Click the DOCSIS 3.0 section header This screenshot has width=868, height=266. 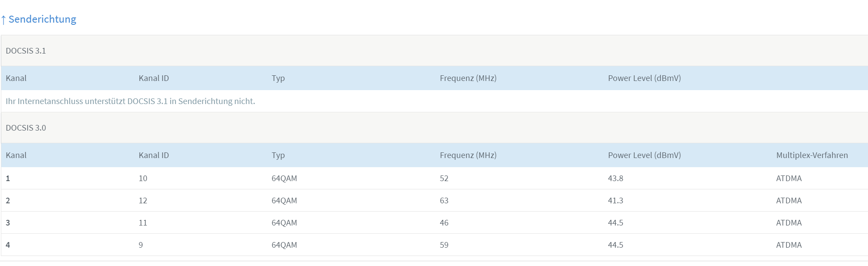(26, 128)
